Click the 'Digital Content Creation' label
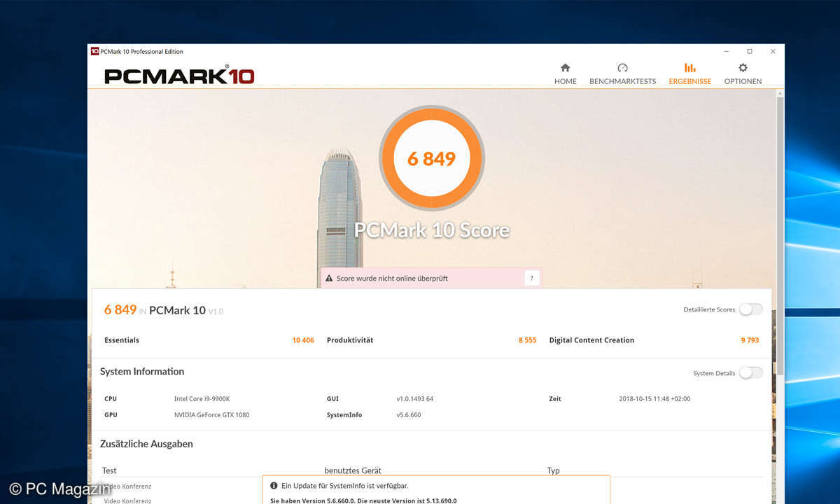 [x=591, y=340]
